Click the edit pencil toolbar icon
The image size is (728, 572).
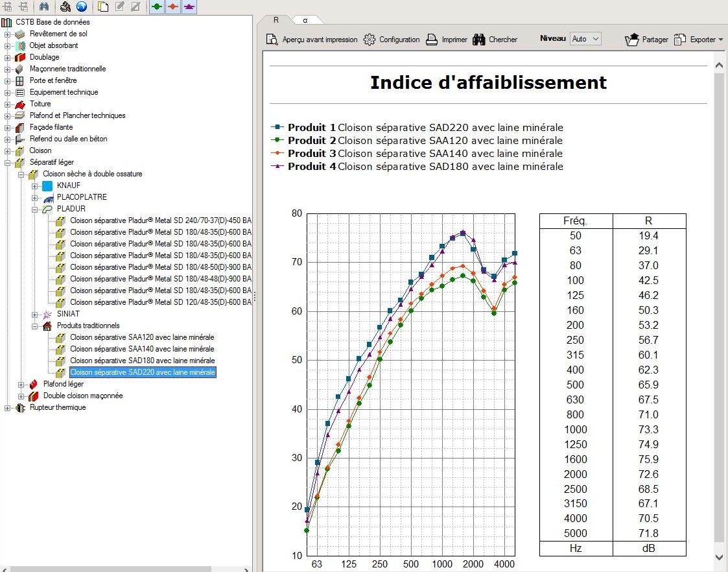tap(119, 6)
